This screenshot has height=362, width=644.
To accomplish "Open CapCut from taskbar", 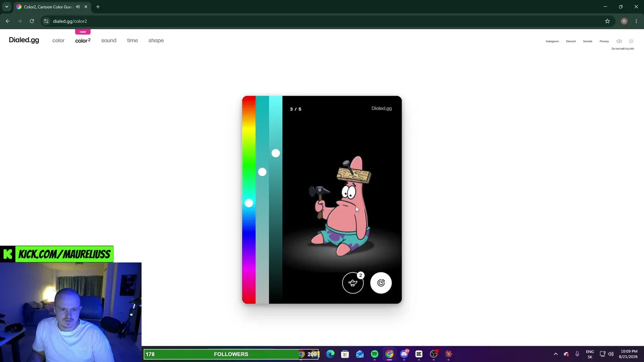I will tap(419, 354).
